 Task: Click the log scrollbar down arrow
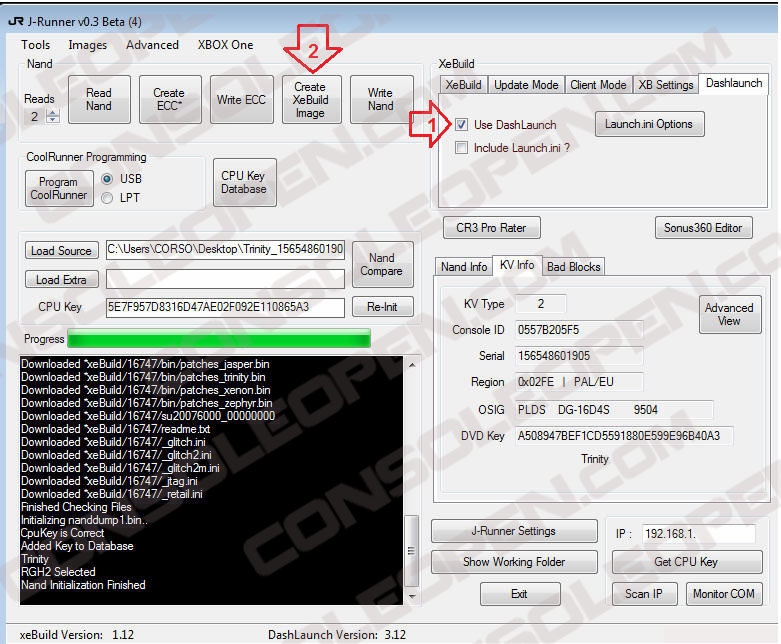tap(412, 596)
